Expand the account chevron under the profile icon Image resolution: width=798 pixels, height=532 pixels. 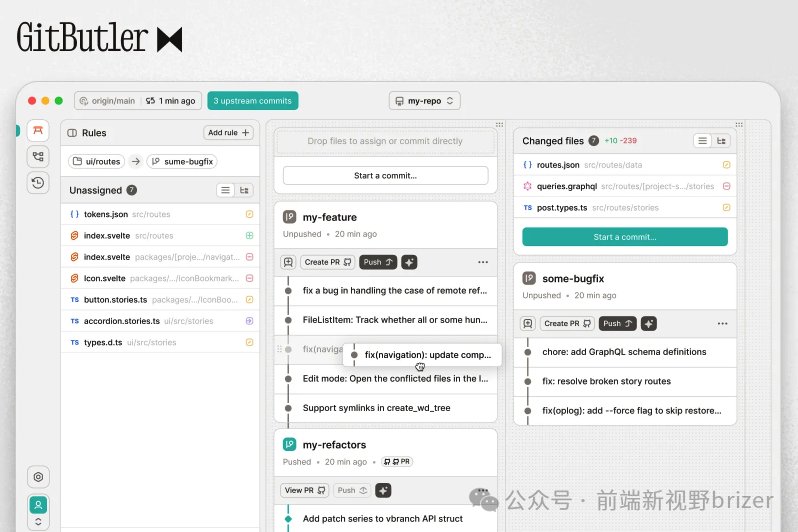coord(38,522)
